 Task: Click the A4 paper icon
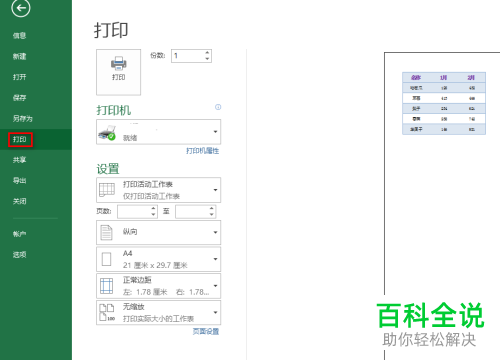106,259
